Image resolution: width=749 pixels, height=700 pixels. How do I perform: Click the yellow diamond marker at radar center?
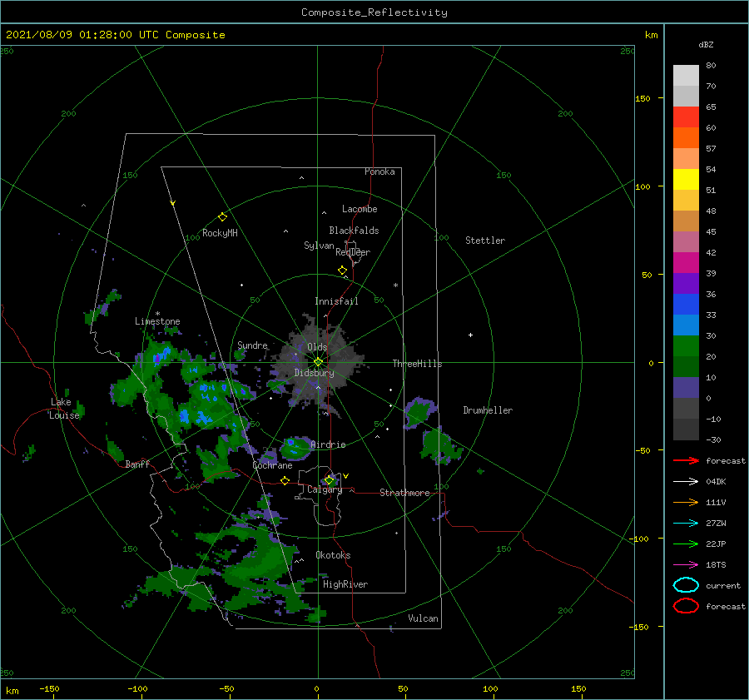pyautogui.click(x=318, y=362)
